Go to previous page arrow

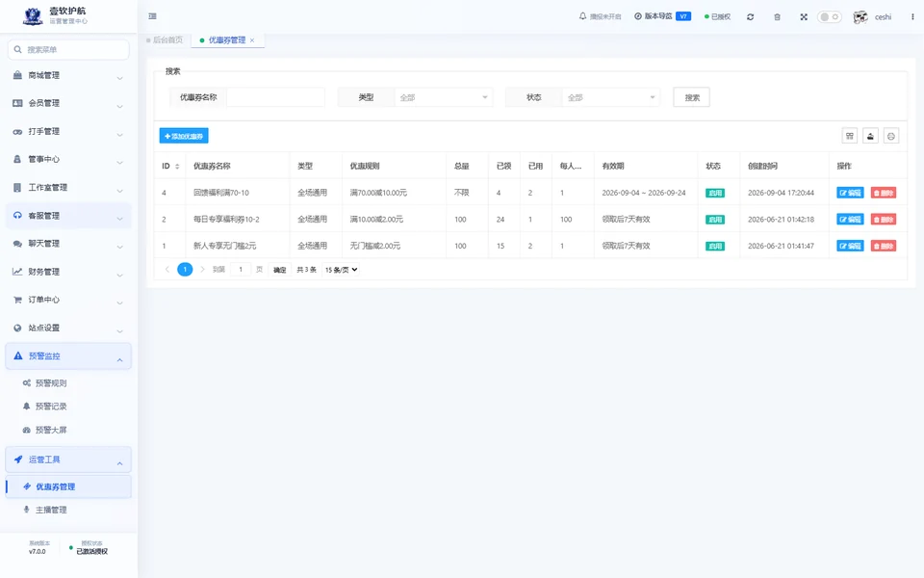(167, 270)
